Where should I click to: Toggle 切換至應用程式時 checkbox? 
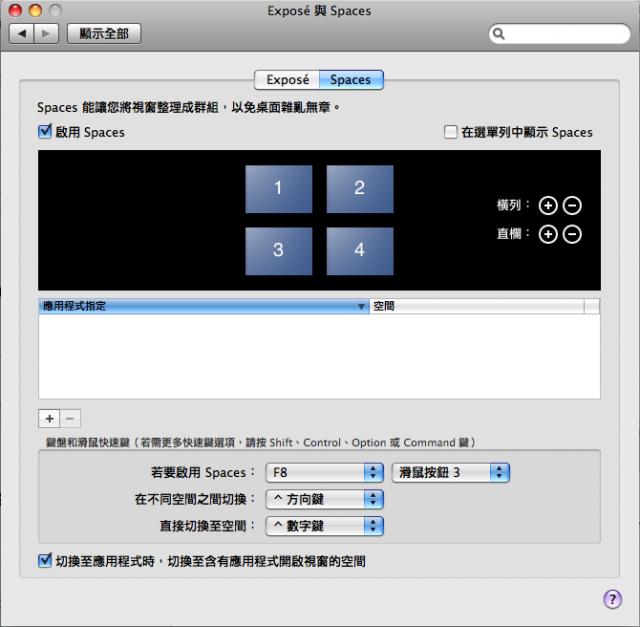coord(45,561)
